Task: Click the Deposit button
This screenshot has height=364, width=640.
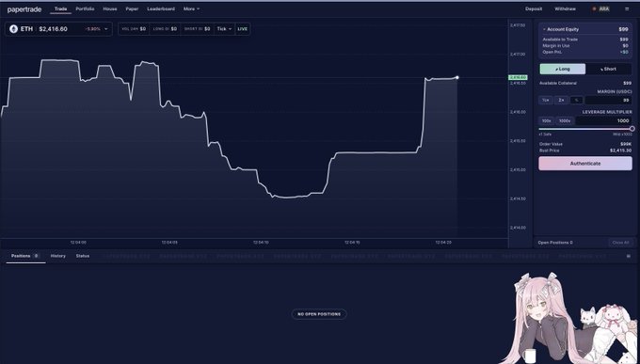Action: point(534,9)
